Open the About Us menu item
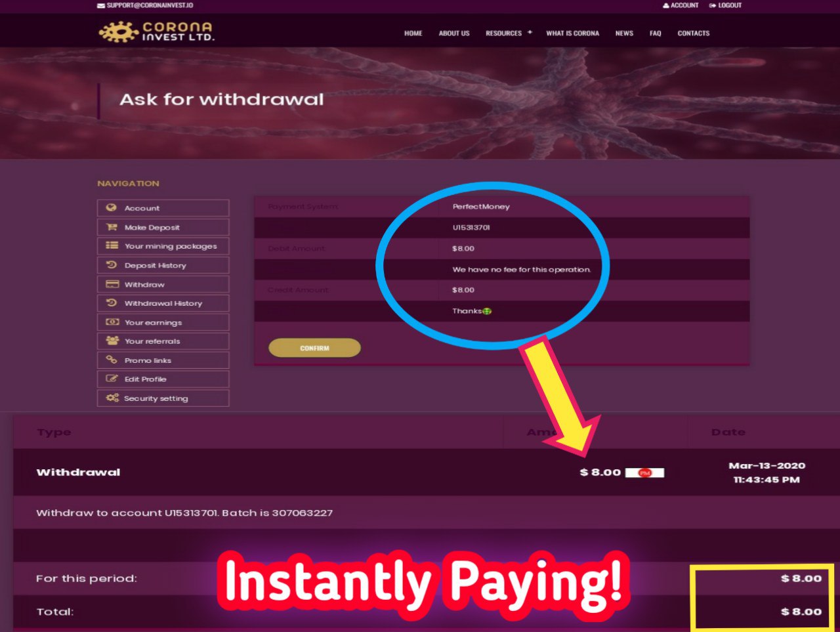Screen dimensions: 840x632 tap(454, 33)
